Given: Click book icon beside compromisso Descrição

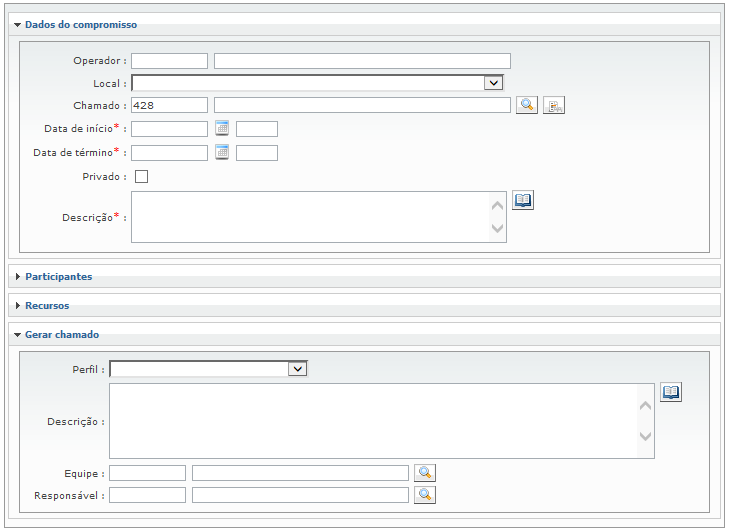Looking at the screenshot, I should pos(523,200).
